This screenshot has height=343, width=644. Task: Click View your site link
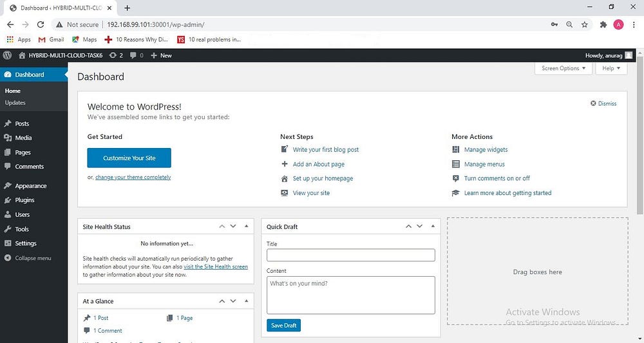coord(311,193)
